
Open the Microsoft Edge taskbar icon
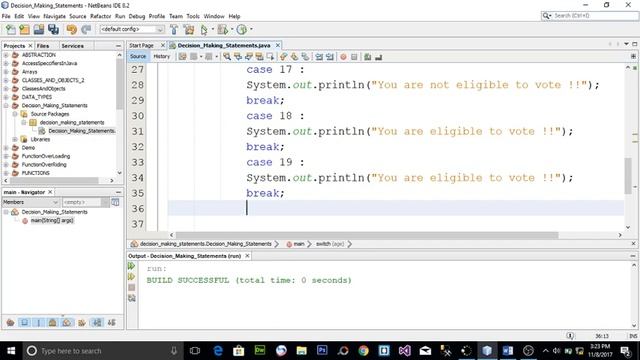point(218,351)
